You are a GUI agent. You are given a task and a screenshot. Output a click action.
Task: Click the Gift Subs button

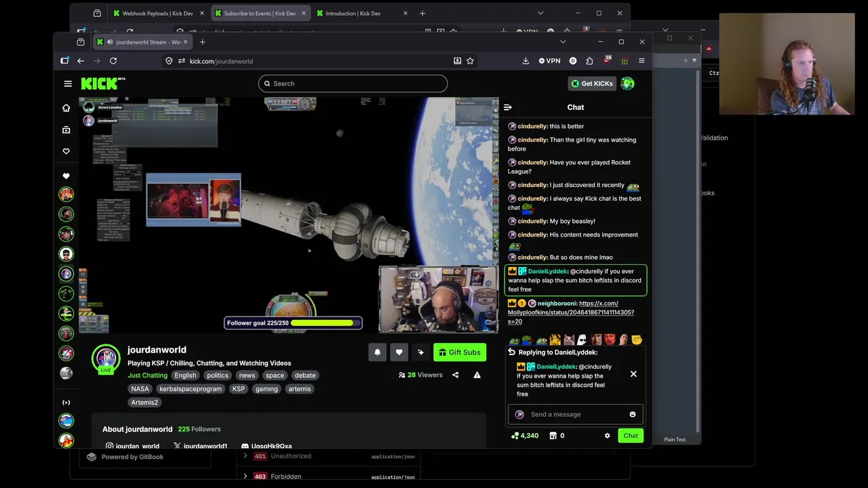click(460, 352)
